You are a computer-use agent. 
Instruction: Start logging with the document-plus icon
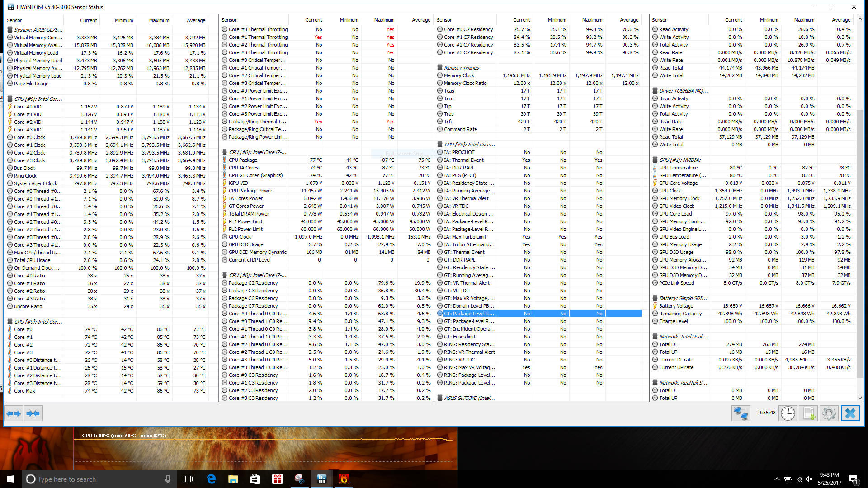(809, 413)
